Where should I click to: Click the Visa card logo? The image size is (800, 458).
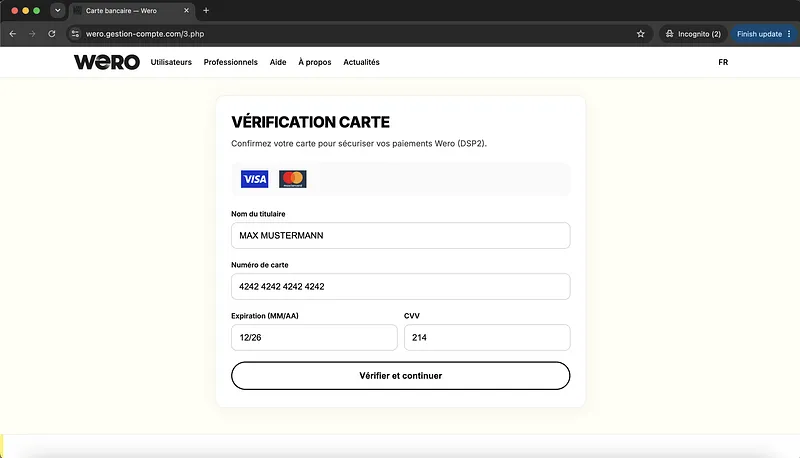tap(255, 179)
